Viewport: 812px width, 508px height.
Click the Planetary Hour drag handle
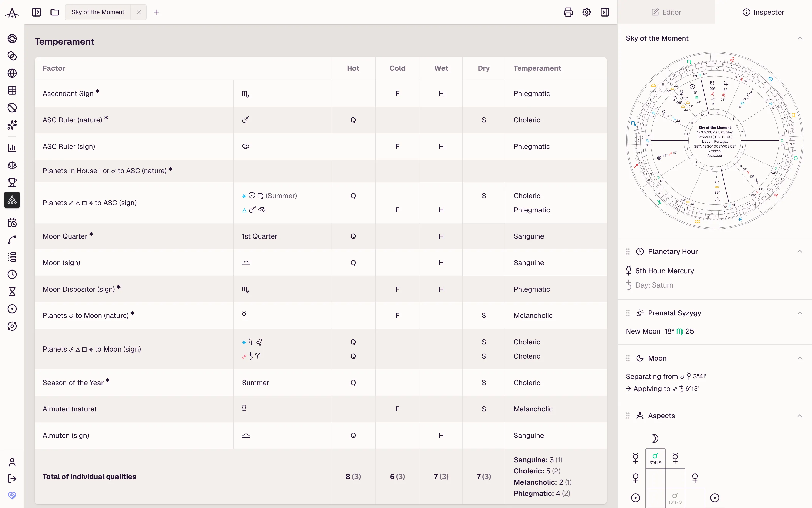click(x=628, y=252)
